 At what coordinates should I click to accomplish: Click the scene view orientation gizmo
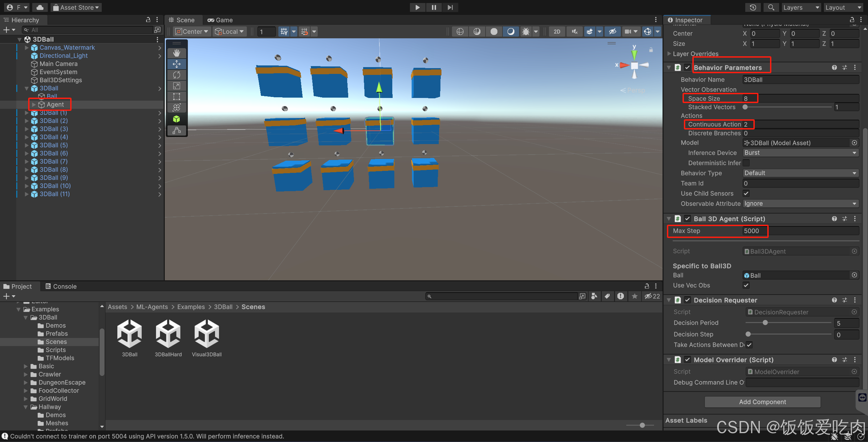coord(634,65)
